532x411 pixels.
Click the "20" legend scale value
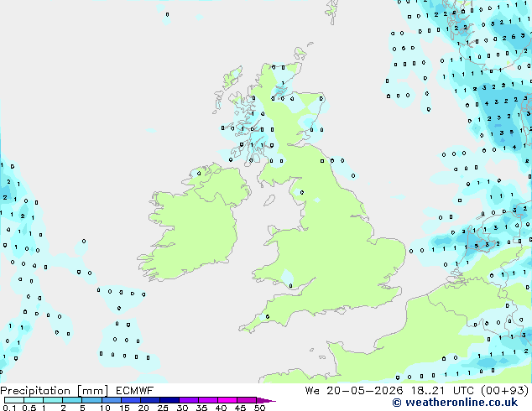(x=143, y=408)
